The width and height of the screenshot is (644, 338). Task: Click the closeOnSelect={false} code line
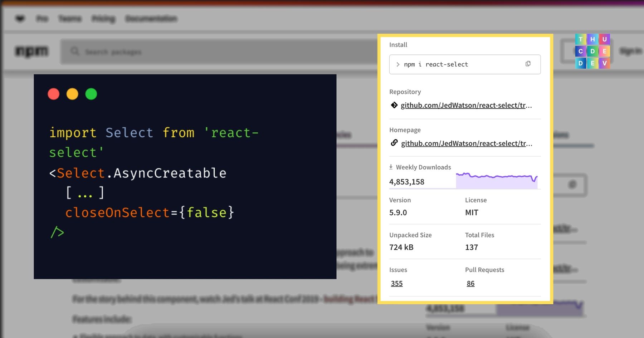150,212
